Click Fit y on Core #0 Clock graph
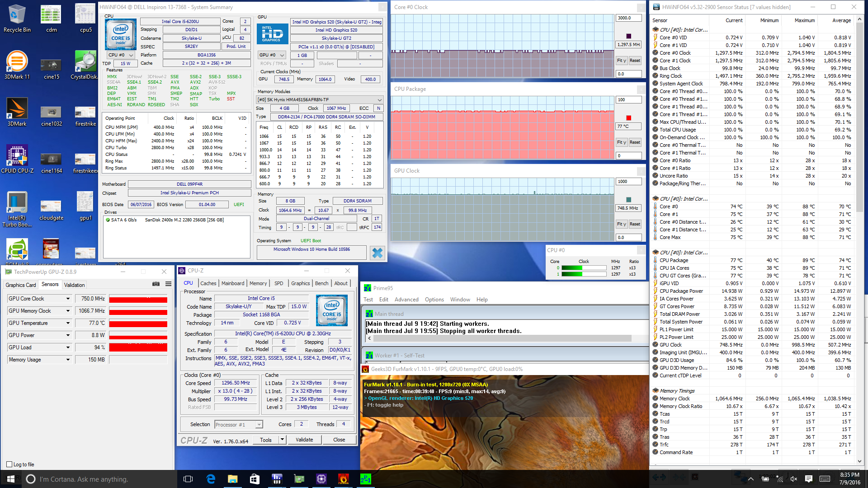 (x=622, y=61)
